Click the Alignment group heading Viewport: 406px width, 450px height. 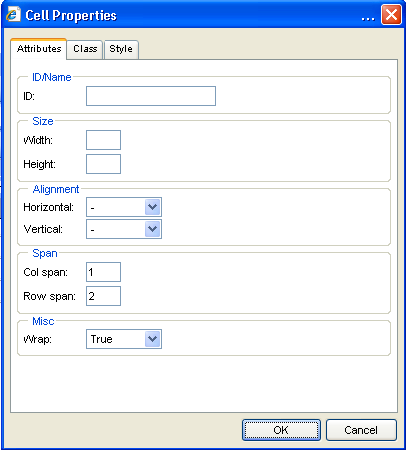click(x=56, y=189)
